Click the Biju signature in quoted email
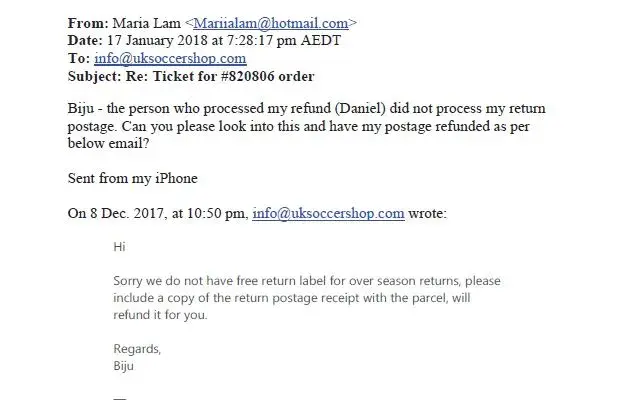Image resolution: width=617 pixels, height=419 pixels. 124,366
